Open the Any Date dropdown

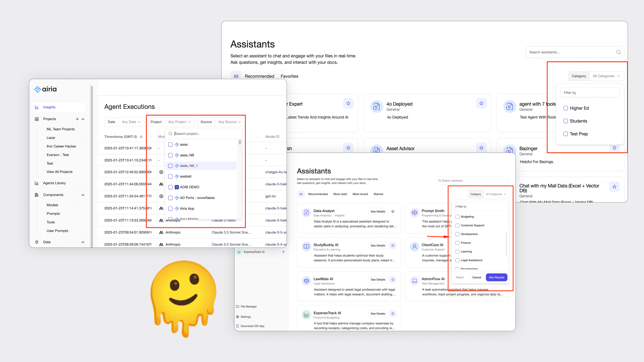coord(131,122)
